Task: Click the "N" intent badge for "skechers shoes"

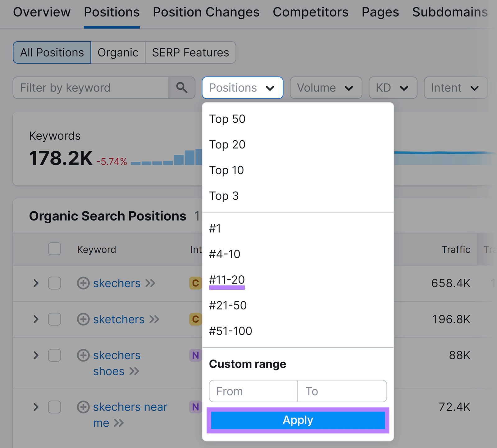Action: [195, 355]
